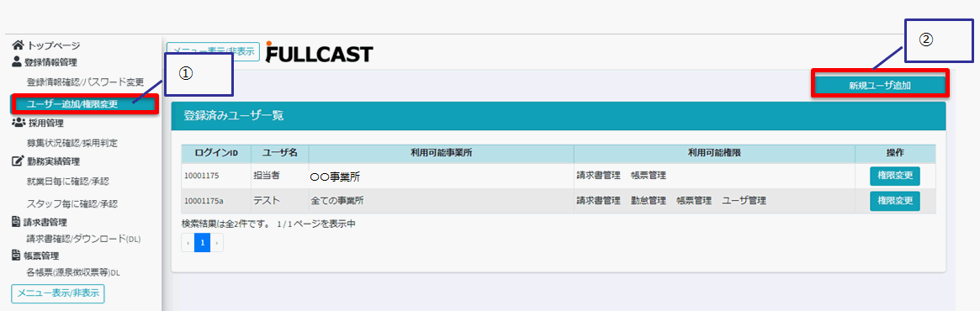Click the FULLCAST logo
980x311 pixels.
pos(319,52)
